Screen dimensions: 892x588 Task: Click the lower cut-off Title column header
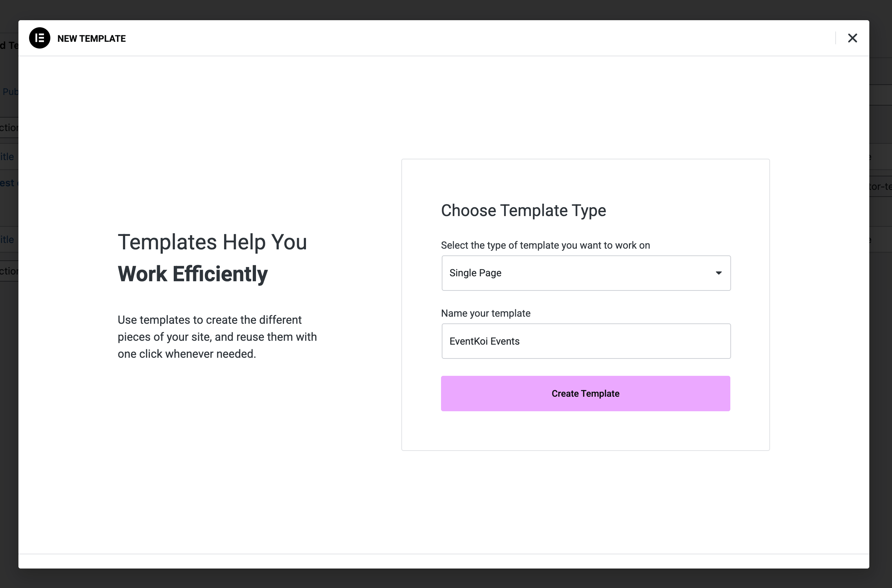click(x=7, y=239)
